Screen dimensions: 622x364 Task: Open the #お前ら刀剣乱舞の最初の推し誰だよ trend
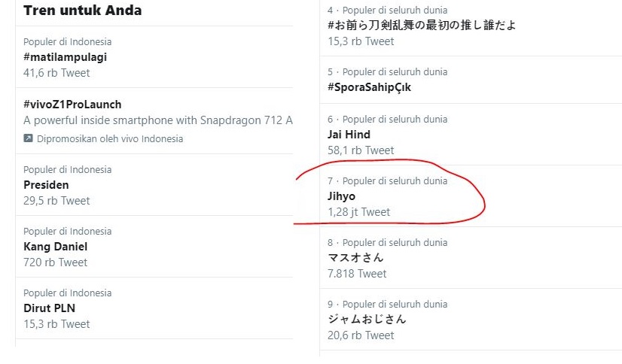(422, 26)
